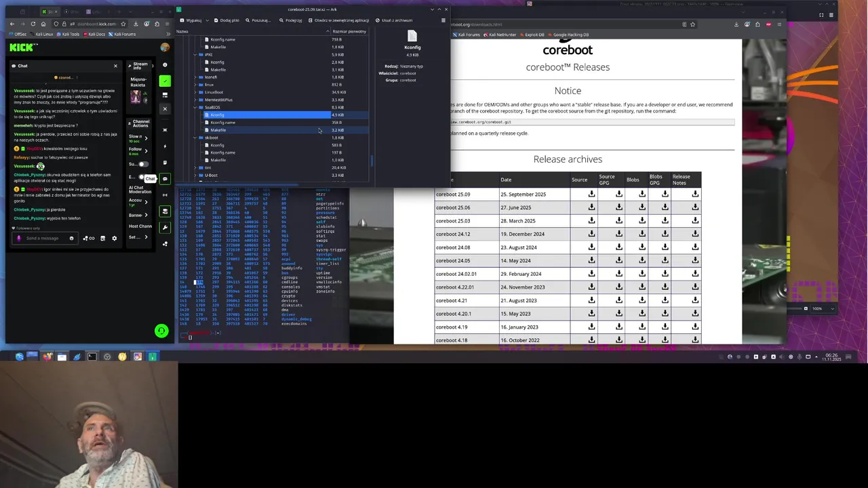Click the Wypakuj extract button in Ark
Screen dimensions: 868x488
point(191,20)
